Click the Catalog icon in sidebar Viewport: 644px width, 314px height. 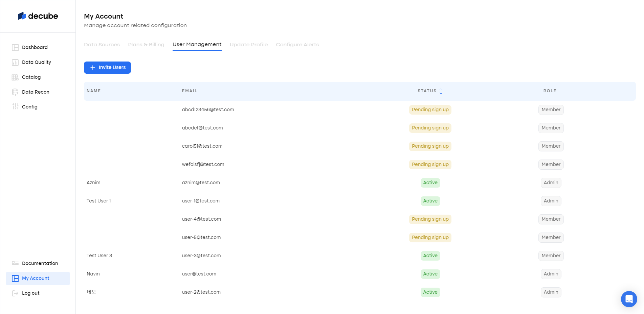click(x=15, y=77)
